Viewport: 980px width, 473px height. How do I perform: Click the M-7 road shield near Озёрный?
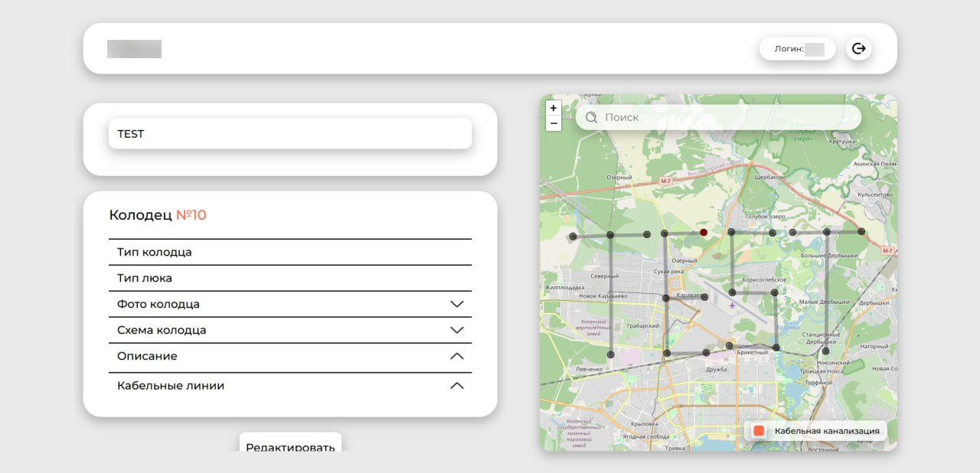click(665, 181)
